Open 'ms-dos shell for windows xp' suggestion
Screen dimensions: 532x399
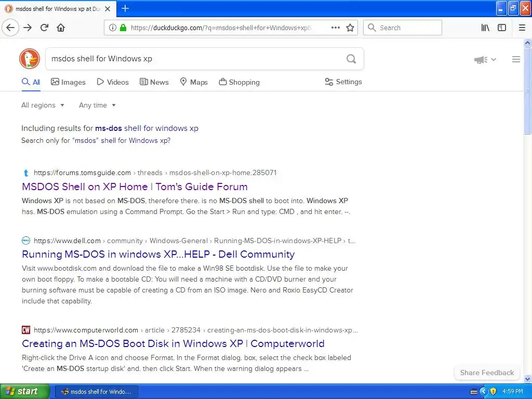coord(147,128)
